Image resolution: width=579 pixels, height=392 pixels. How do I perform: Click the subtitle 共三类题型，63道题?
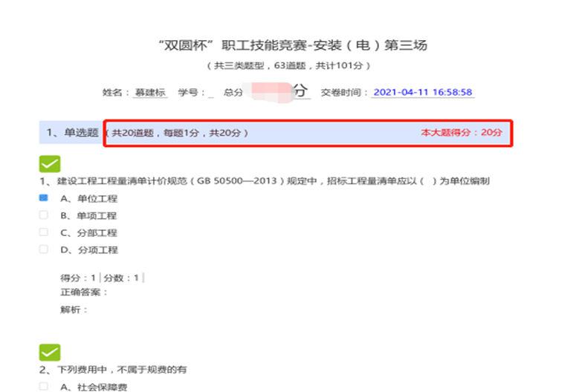click(x=291, y=67)
